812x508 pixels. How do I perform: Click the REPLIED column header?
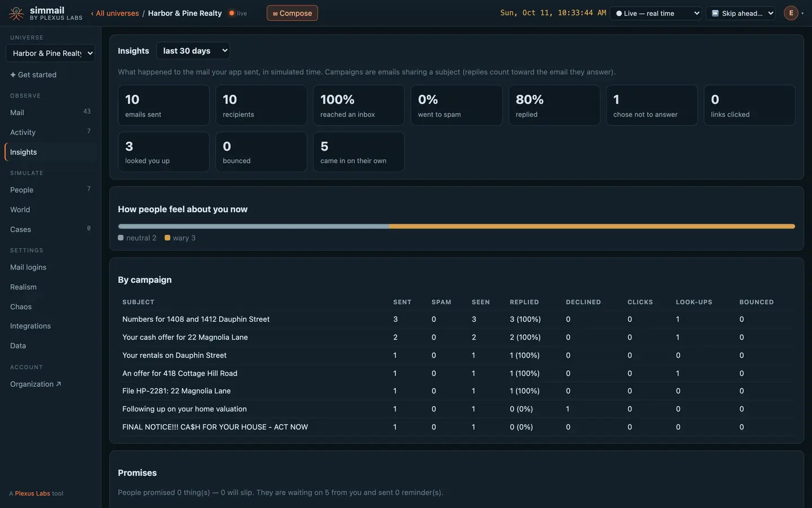(x=524, y=303)
